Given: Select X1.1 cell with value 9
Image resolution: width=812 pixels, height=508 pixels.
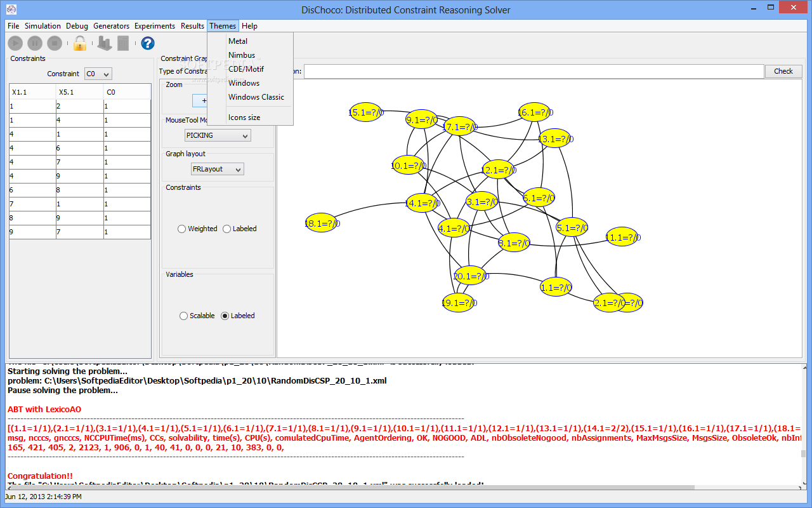Looking at the screenshot, I should coord(32,232).
